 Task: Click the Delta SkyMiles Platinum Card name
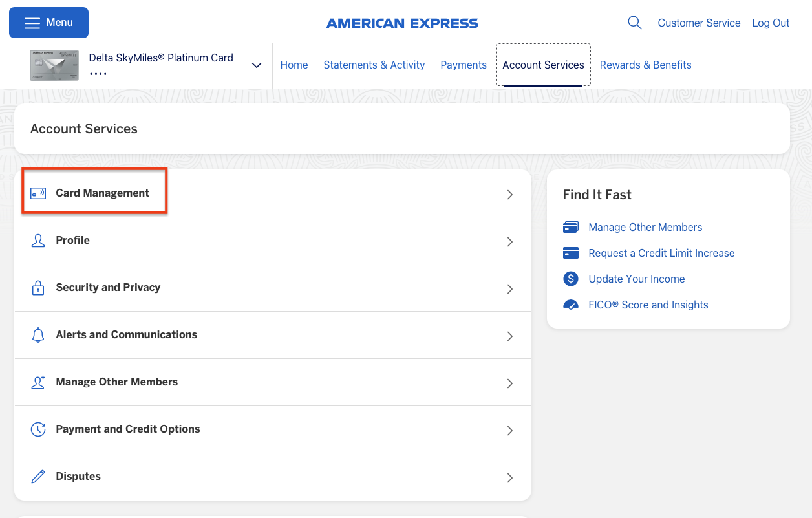tap(161, 58)
